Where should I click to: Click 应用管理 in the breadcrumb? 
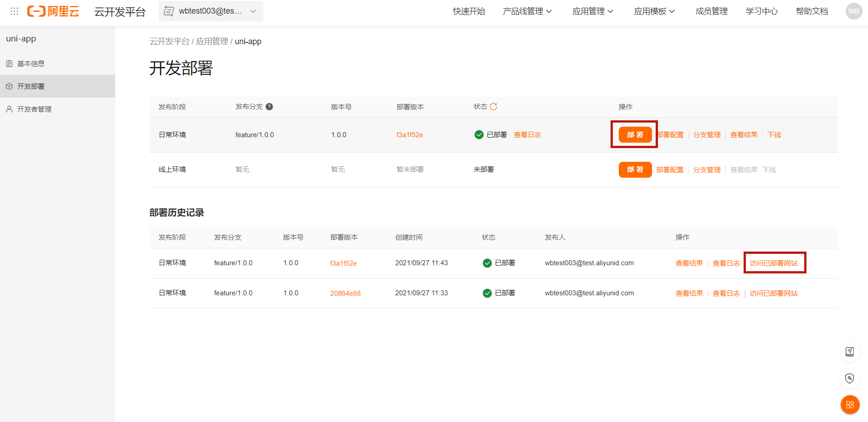pyautogui.click(x=212, y=41)
